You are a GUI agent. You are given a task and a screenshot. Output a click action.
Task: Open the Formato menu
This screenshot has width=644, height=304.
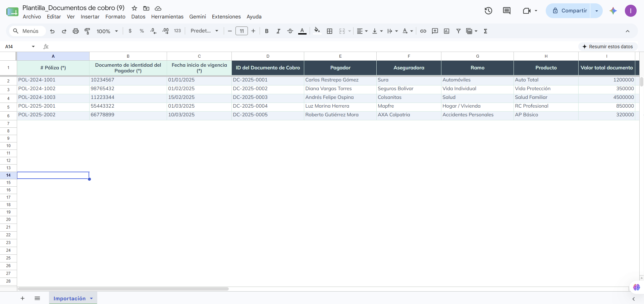tap(115, 17)
